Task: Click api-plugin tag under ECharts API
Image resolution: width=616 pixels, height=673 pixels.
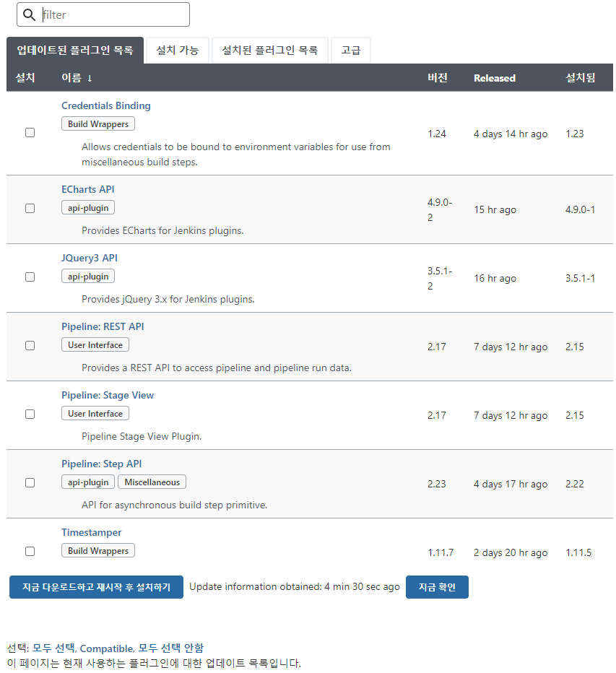Action: [88, 208]
